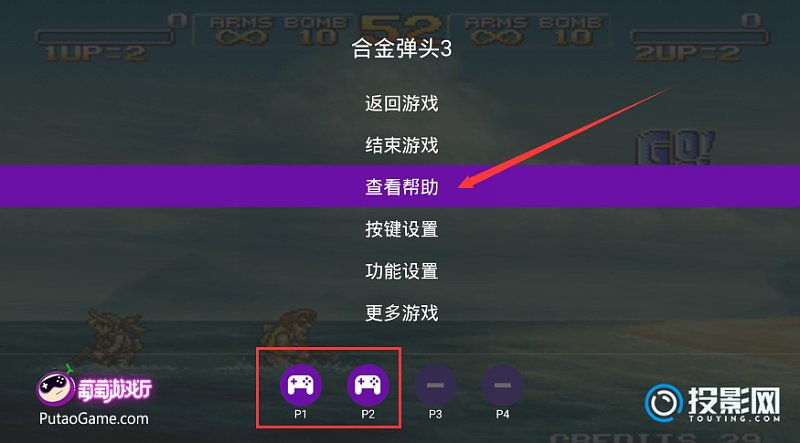
Task: Select 更多游戏 for more games
Action: point(402,313)
